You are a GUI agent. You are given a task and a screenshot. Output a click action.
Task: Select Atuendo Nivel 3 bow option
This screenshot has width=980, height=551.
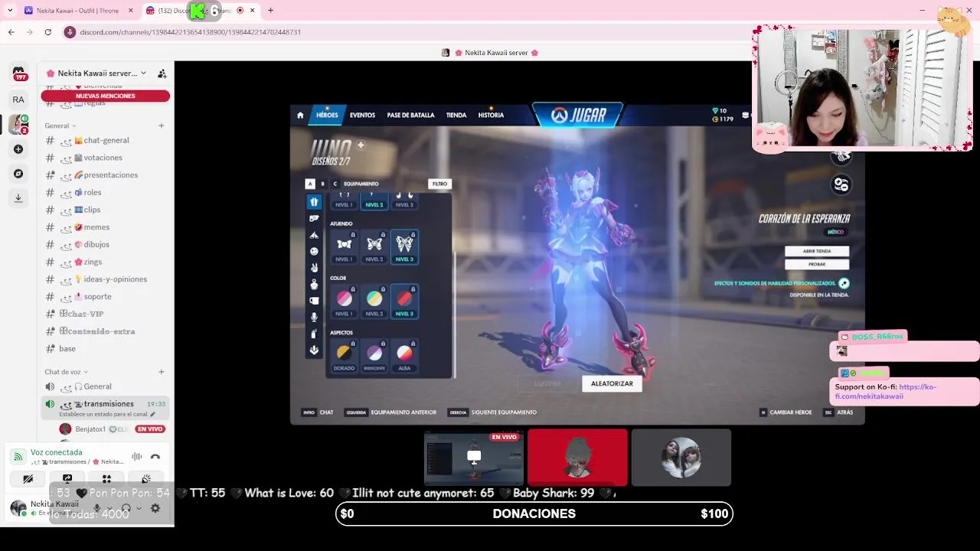pyautogui.click(x=404, y=246)
